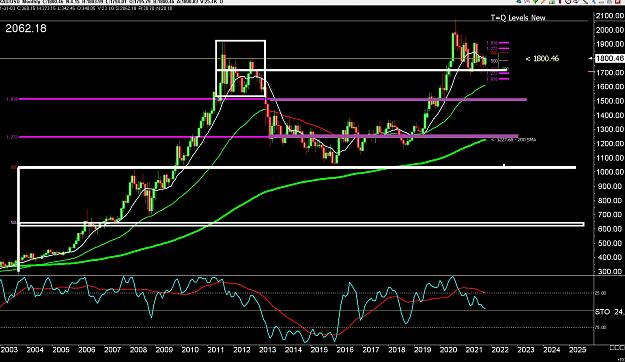Click the 2004 year label on time axis
The width and height of the screenshot is (625, 362).
tap(35, 350)
